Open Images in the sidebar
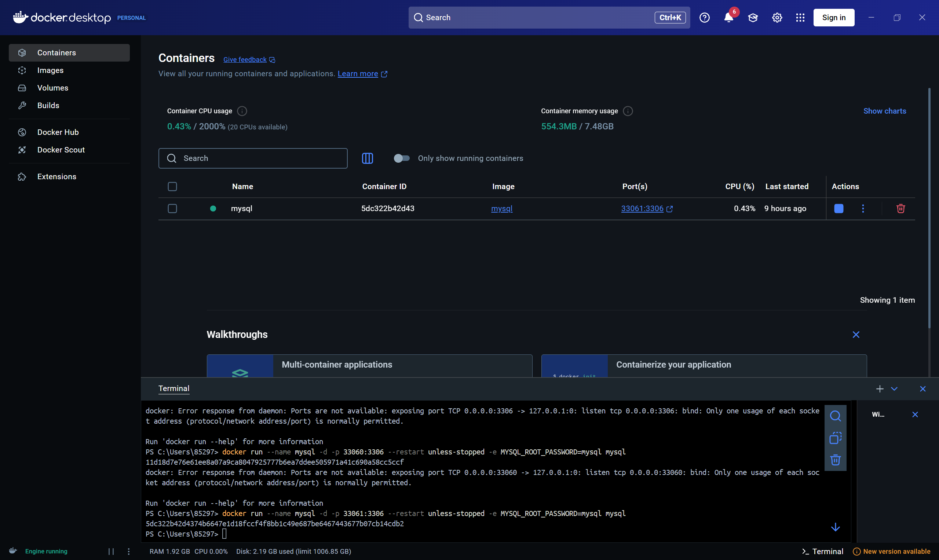 [x=50, y=70]
